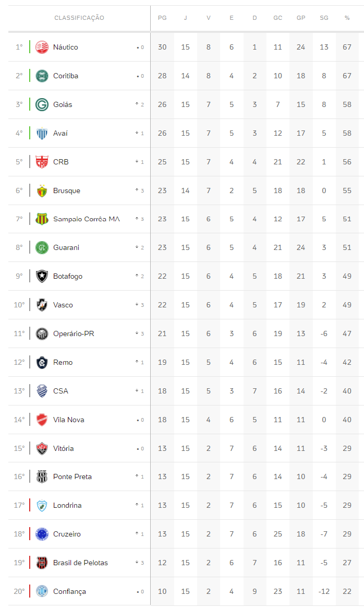Click the Coritiba club badge
This screenshot has width=364, height=608.
coord(42,76)
